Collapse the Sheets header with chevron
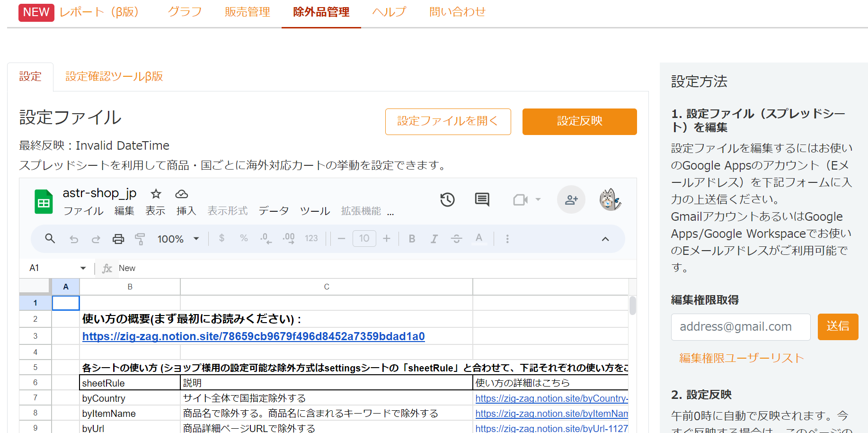The height and width of the screenshot is (433, 868). [605, 239]
